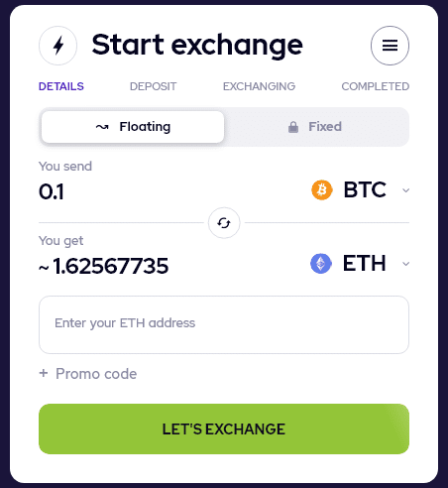
Task: Select the COMPLETED step tab
Action: coord(376,86)
